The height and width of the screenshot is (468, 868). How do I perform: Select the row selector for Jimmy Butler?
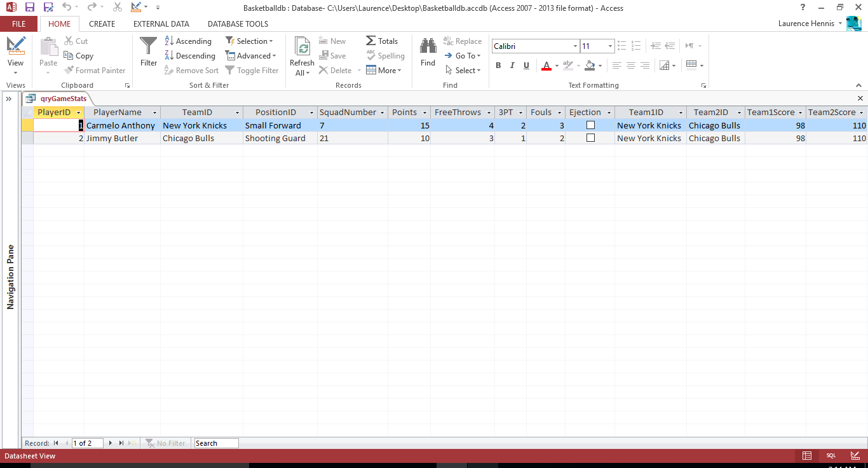[27, 138]
